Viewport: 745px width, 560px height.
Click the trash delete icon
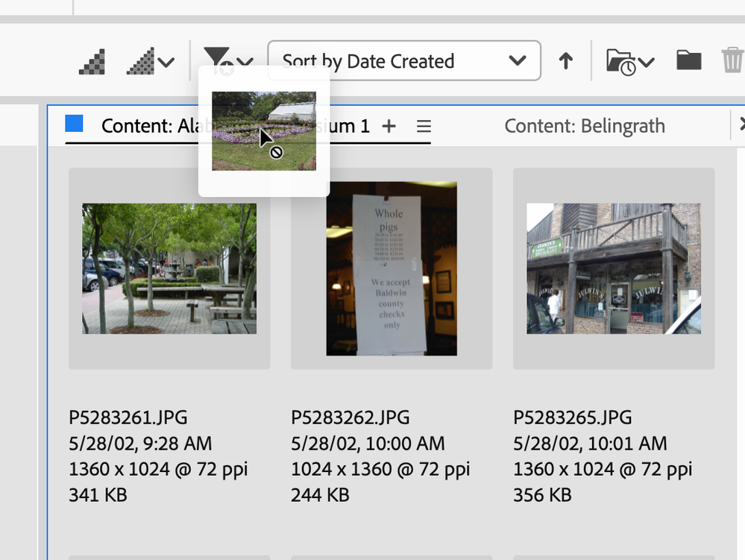[x=732, y=60]
